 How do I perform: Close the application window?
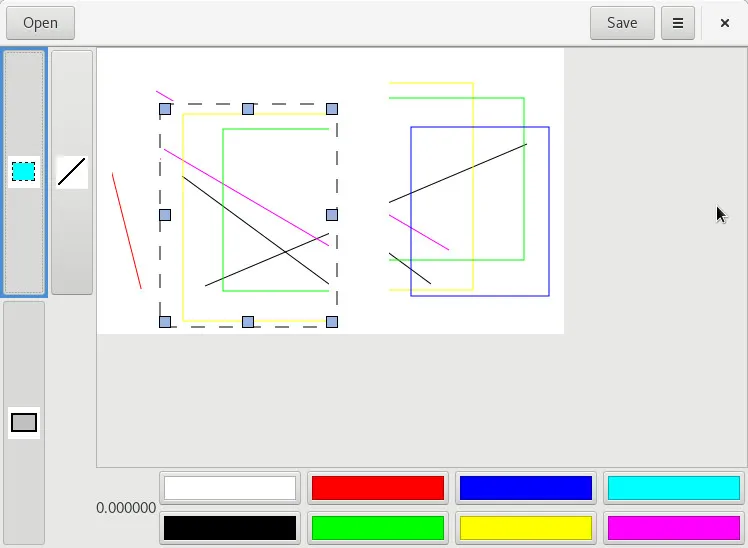pyautogui.click(x=725, y=23)
